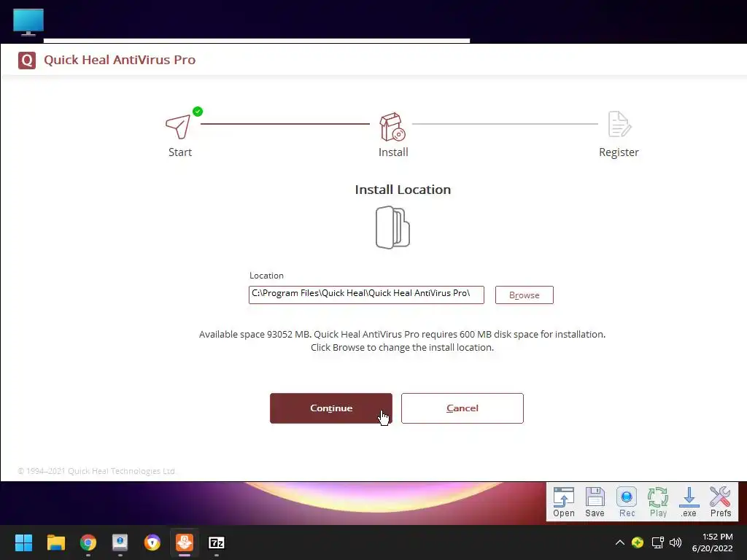The width and height of the screenshot is (747, 560).
Task: Click the desktop monitor icon at top left
Action: pyautogui.click(x=28, y=23)
